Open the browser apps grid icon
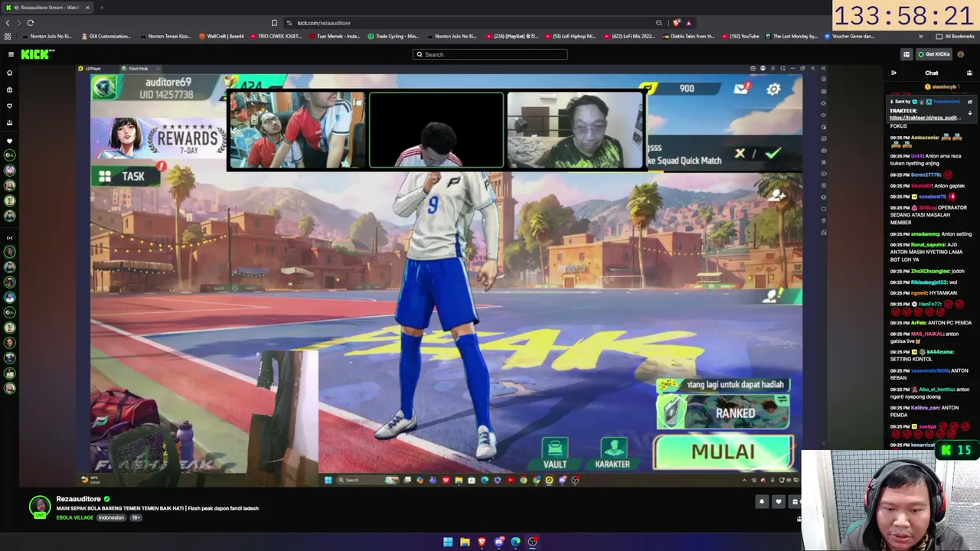Viewport: 980px width, 551px height. coord(8,36)
